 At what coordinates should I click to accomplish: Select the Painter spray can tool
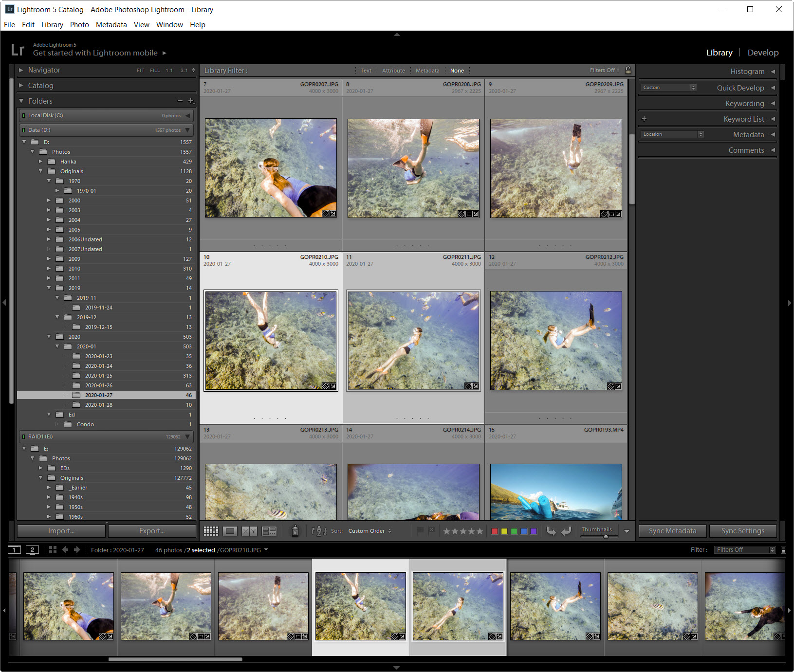295,531
